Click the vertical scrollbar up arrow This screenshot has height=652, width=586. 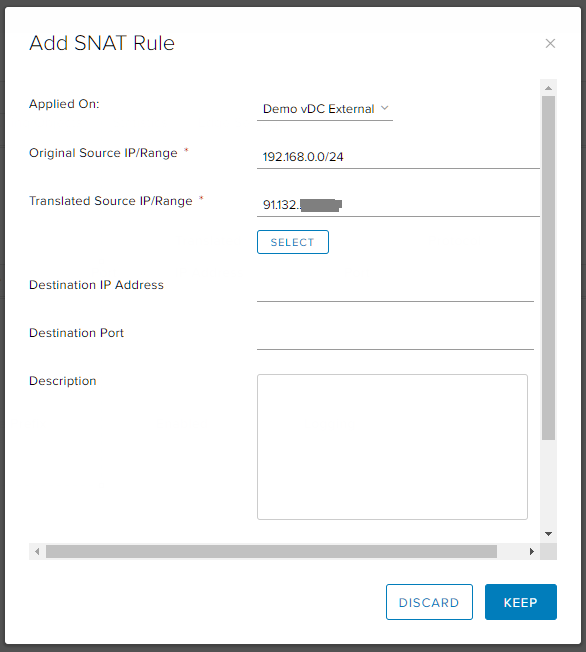pos(549,88)
